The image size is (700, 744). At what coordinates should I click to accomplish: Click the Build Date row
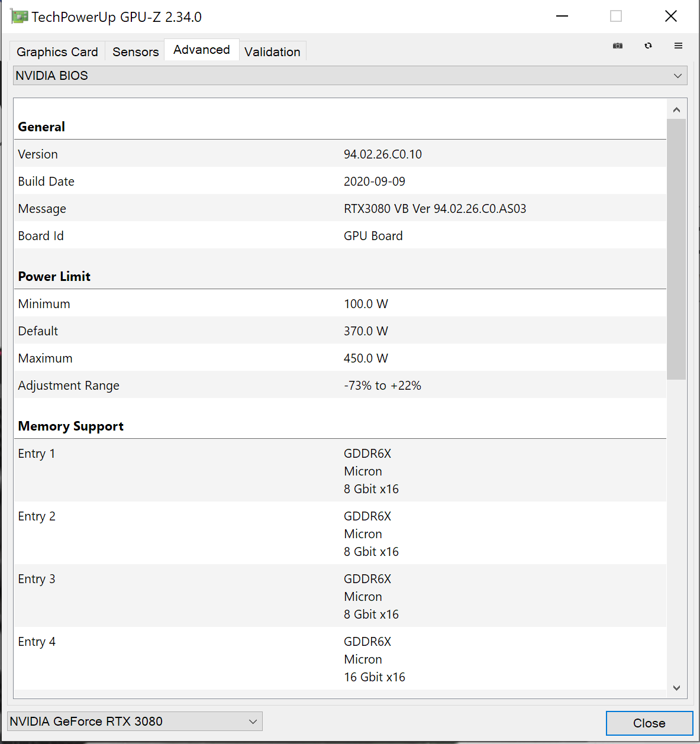coord(340,182)
